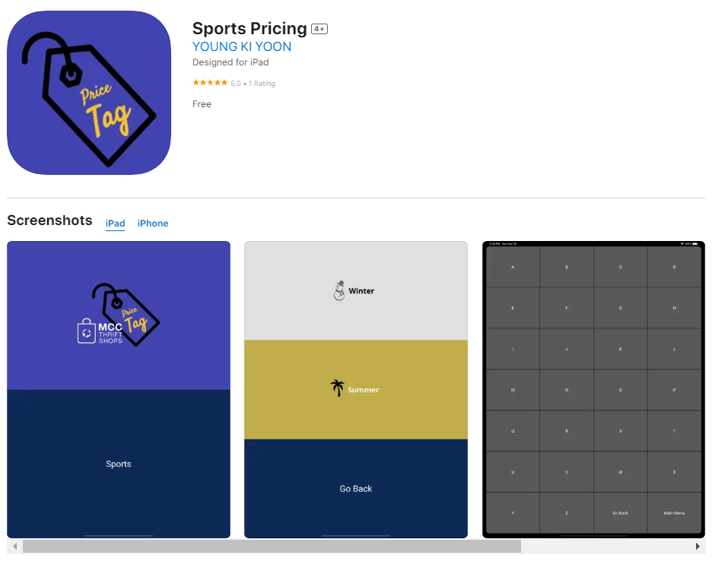Click the Sports Pricing app icon
The width and height of the screenshot is (728, 574).
pos(89,93)
